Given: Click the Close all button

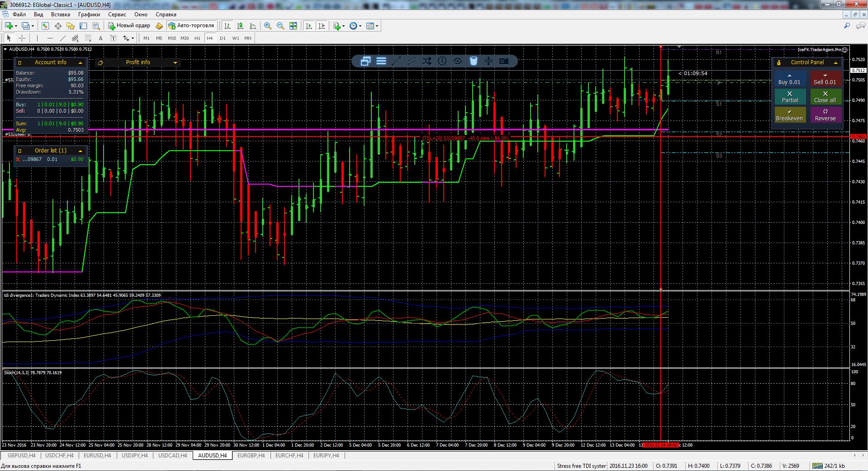Looking at the screenshot, I should (825, 97).
